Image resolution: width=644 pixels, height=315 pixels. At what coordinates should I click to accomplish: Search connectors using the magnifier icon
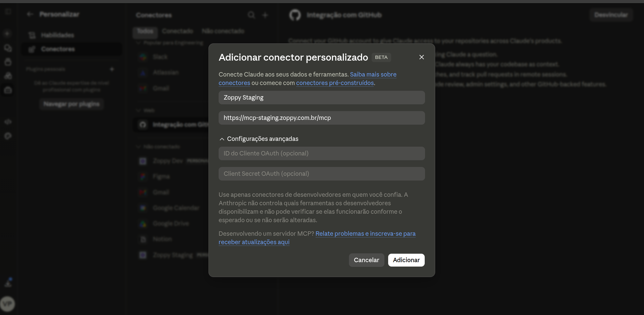(x=251, y=15)
